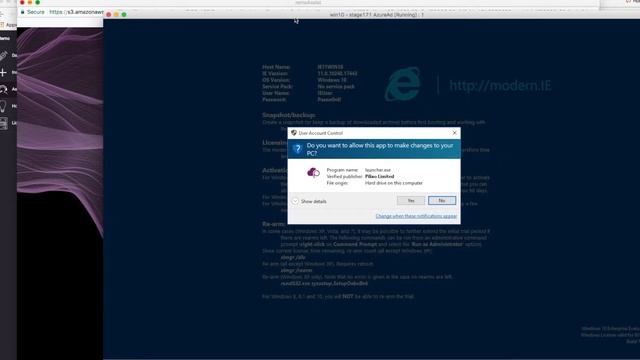Click 'Hard drive on this computer' text
The height and width of the screenshot is (360, 640).
(x=394, y=183)
